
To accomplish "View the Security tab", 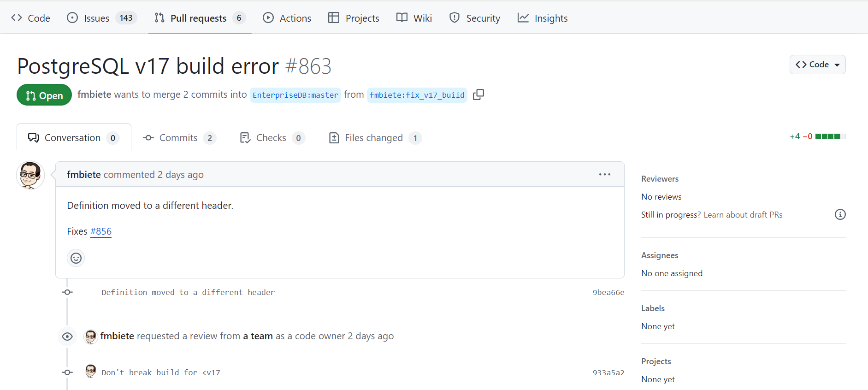I will (475, 18).
